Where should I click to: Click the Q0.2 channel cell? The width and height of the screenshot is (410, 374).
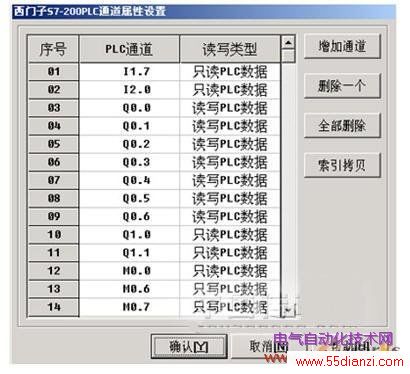(130, 144)
